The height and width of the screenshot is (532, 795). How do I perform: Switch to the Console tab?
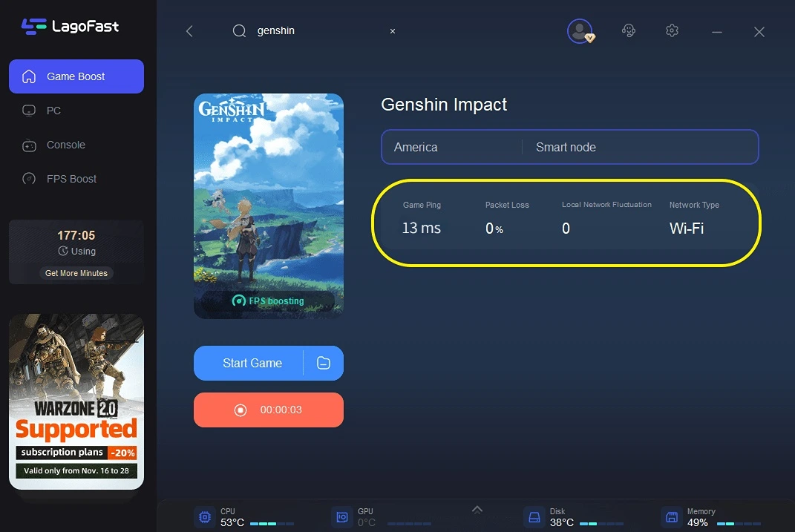pos(65,145)
